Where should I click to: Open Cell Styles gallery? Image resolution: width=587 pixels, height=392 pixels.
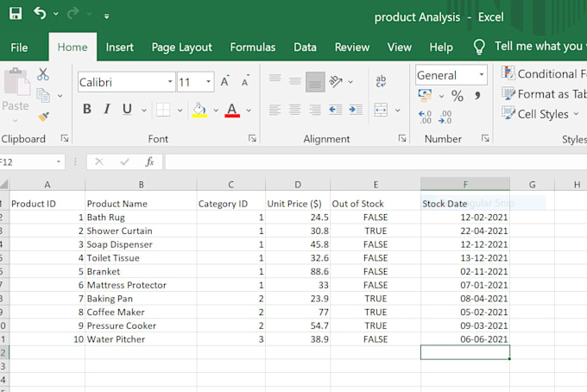[540, 114]
